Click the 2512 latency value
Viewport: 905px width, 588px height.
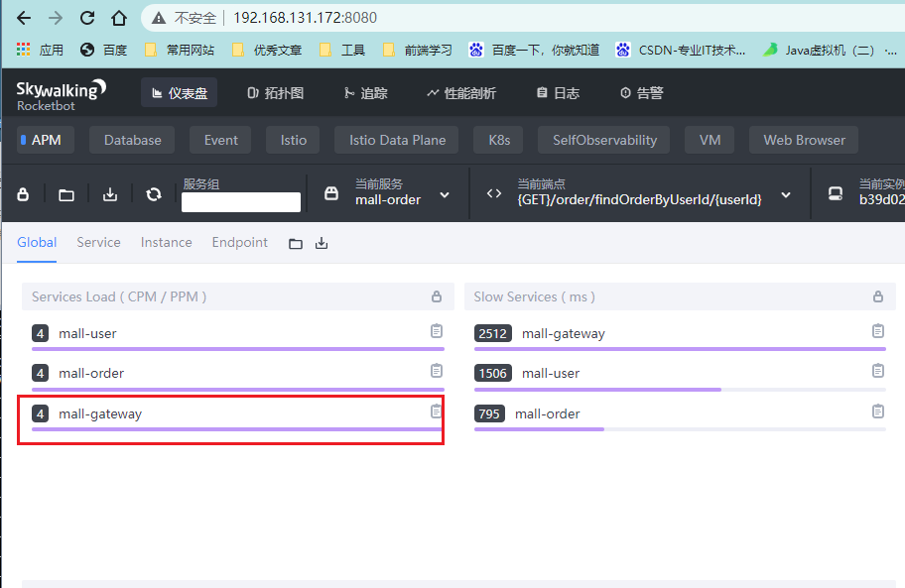(x=492, y=334)
